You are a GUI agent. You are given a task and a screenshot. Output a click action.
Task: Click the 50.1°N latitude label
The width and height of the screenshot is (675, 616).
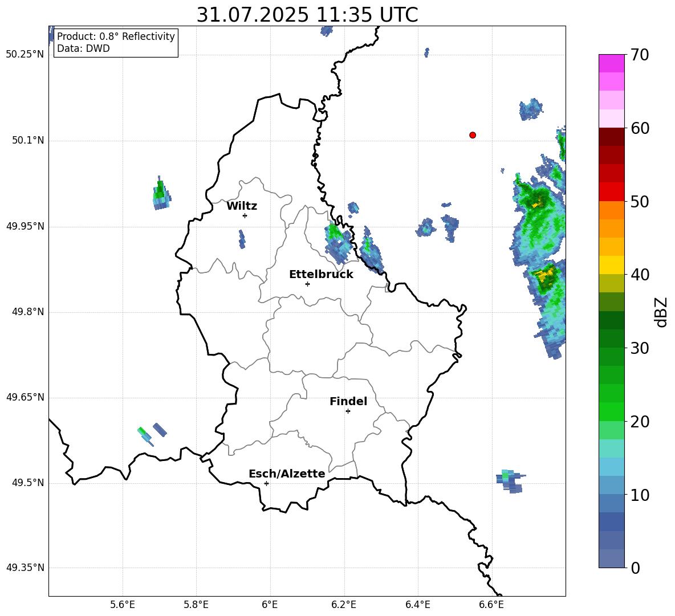[x=28, y=141]
